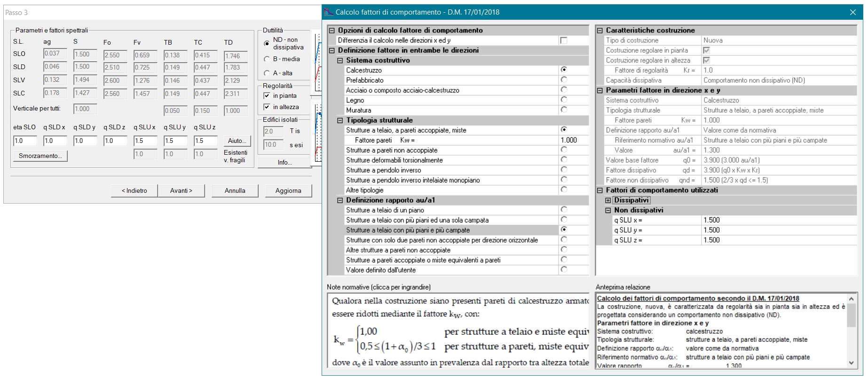The image size is (868, 379).
Task: Edit the eta SLO input field
Action: click(x=25, y=141)
